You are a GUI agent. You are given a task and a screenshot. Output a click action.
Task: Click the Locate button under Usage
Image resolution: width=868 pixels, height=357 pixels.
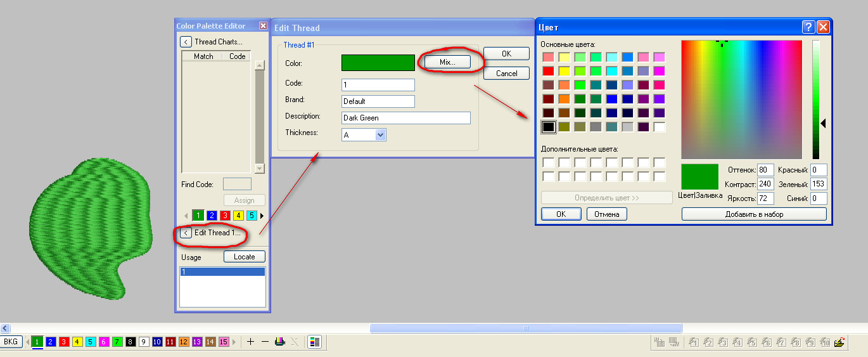[244, 257]
